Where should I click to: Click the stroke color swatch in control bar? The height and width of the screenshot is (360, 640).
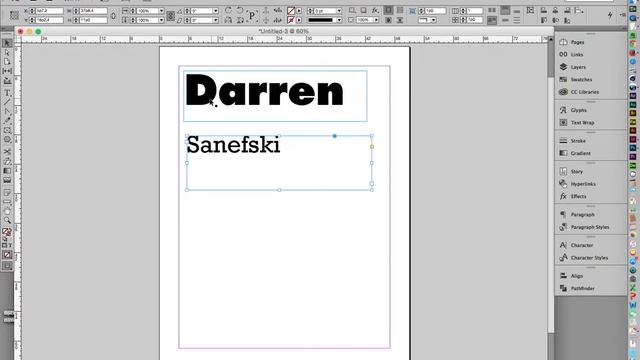click(x=291, y=20)
